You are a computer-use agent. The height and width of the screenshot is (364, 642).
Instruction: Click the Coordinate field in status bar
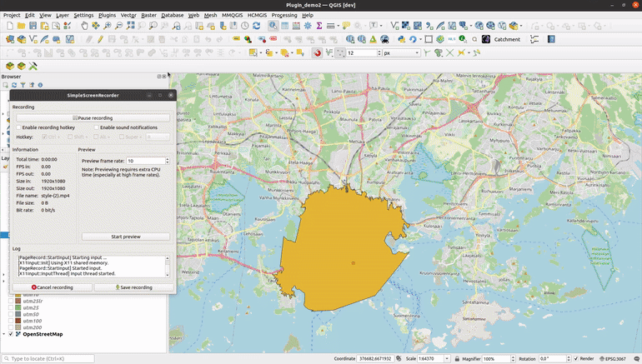click(375, 359)
